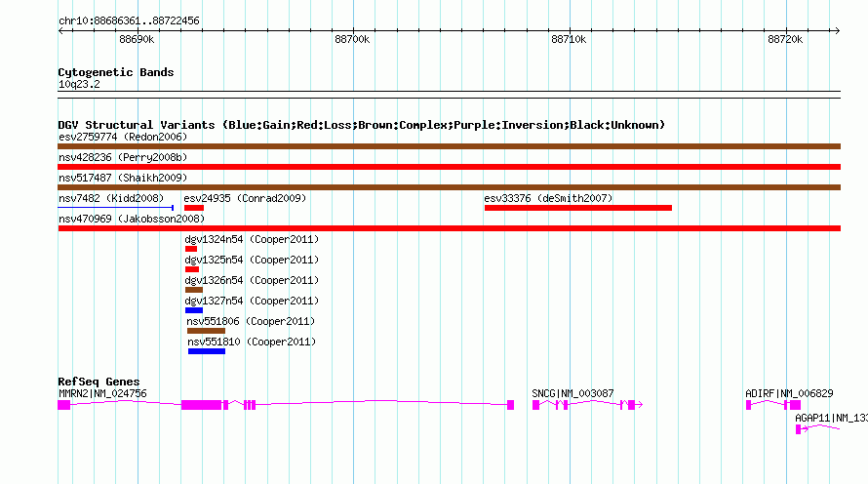Click the blue gain bar under dgv1327n54
868x484 pixels.
point(194,310)
